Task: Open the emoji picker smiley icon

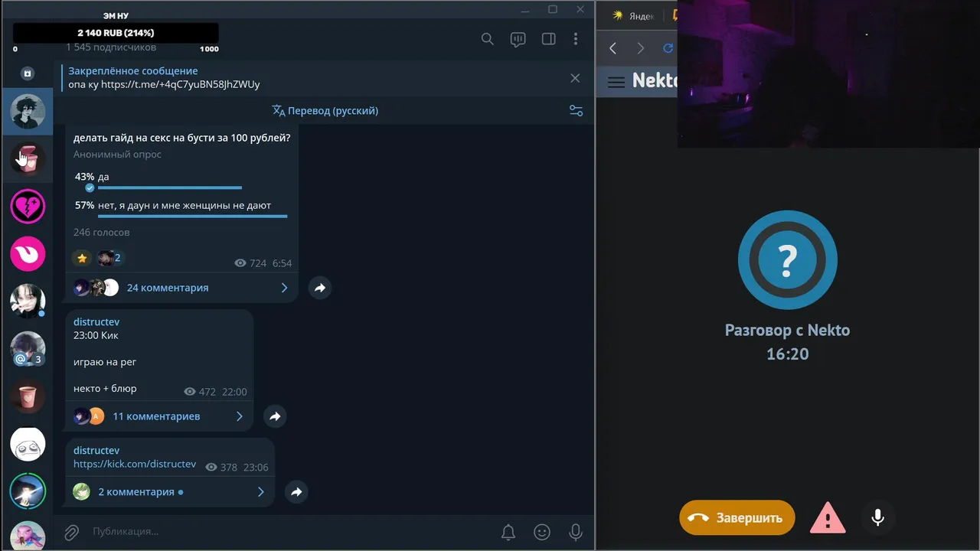Action: click(x=542, y=532)
